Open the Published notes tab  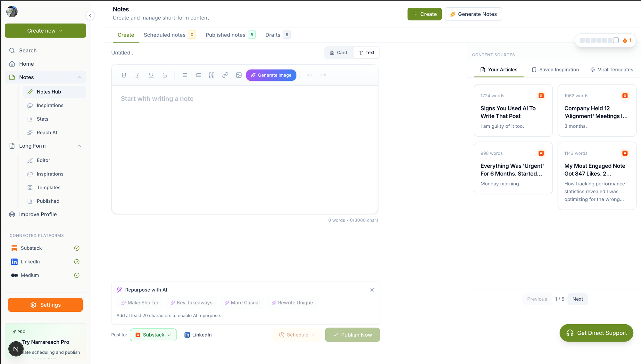pos(225,35)
